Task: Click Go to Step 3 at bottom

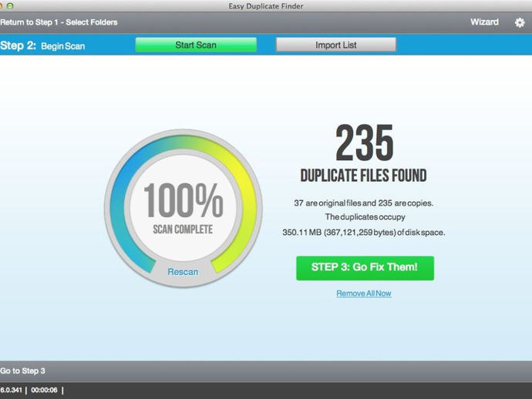Action: 22,370
